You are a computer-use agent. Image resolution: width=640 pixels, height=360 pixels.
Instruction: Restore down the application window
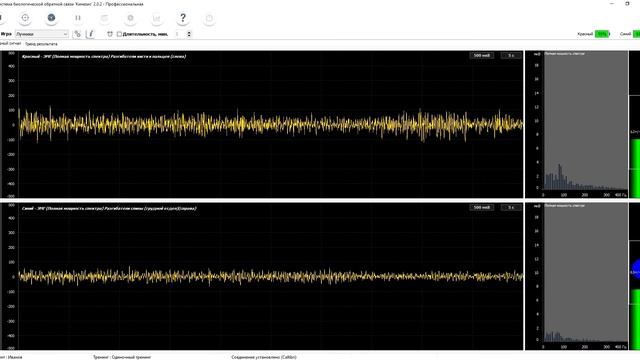627,4
